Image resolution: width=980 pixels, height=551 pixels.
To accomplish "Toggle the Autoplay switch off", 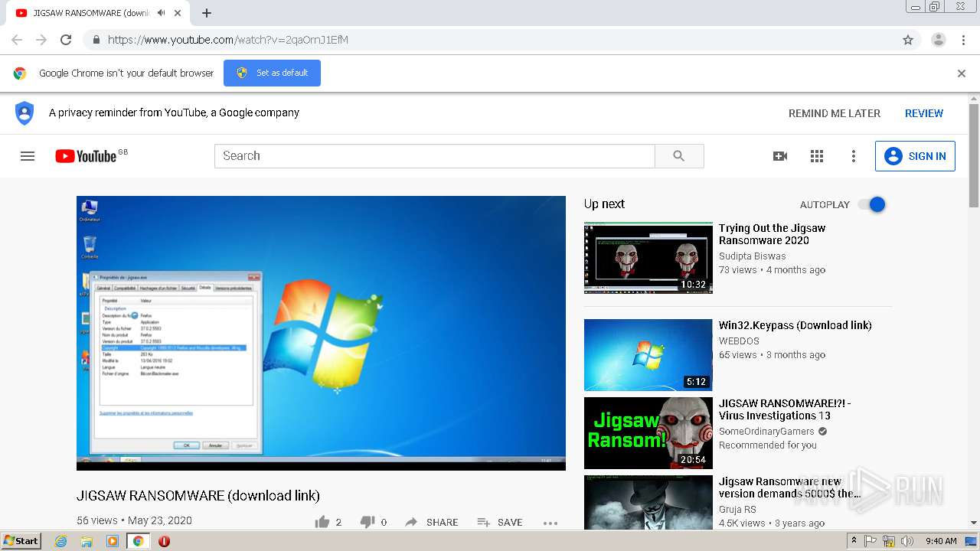I will tap(871, 204).
